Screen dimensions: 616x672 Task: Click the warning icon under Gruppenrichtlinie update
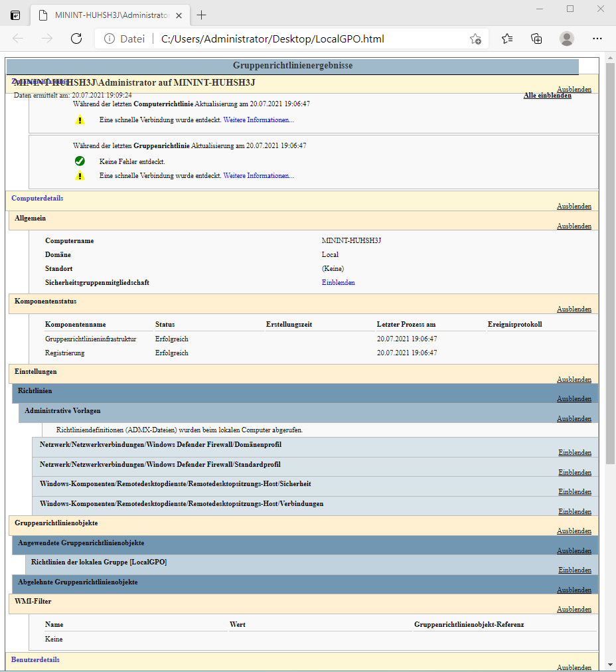point(80,176)
